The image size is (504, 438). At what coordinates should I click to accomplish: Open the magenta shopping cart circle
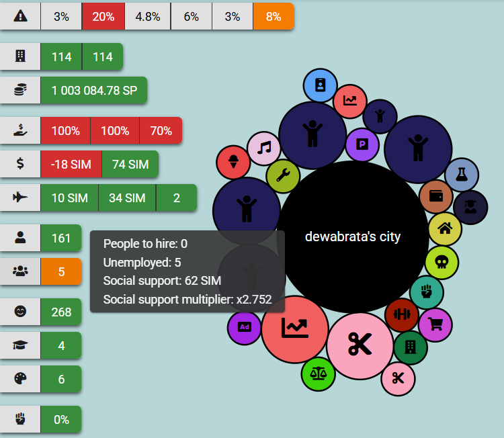(x=435, y=324)
